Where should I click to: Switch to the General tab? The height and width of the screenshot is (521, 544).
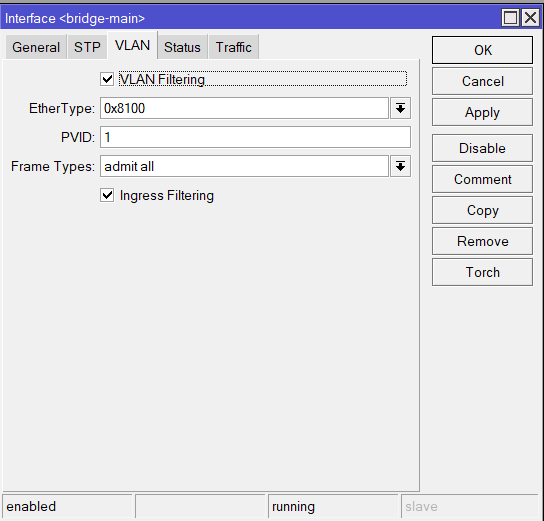point(36,47)
